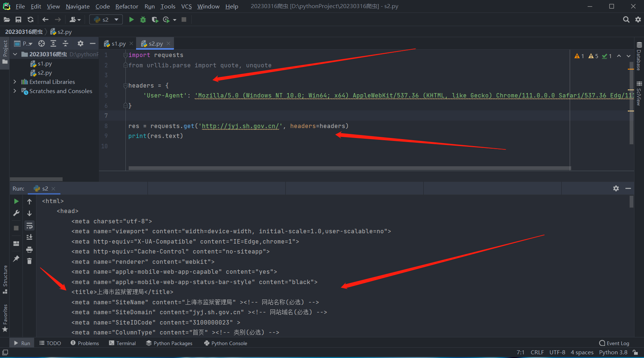This screenshot has width=644, height=358.
Task: Click the Open folder icon in toolbar
Action: 7,20
